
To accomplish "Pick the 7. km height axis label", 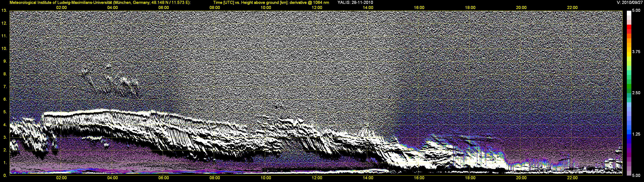I will [5, 87].
